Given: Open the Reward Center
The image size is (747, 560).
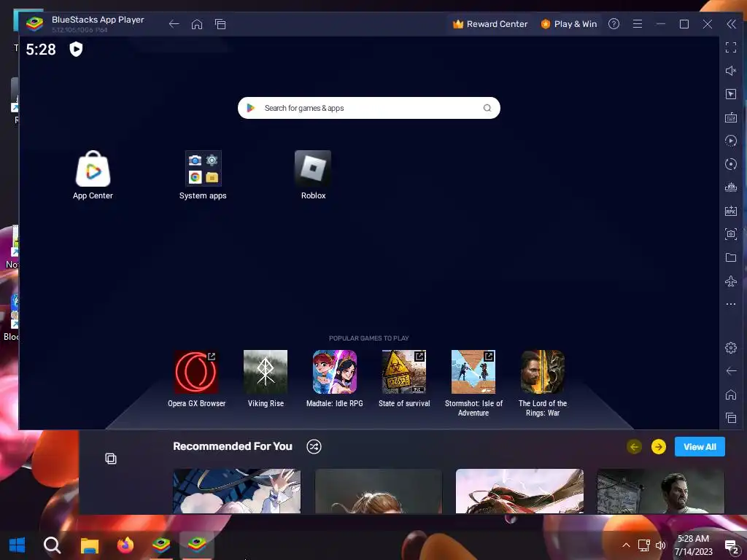Looking at the screenshot, I should (x=490, y=24).
